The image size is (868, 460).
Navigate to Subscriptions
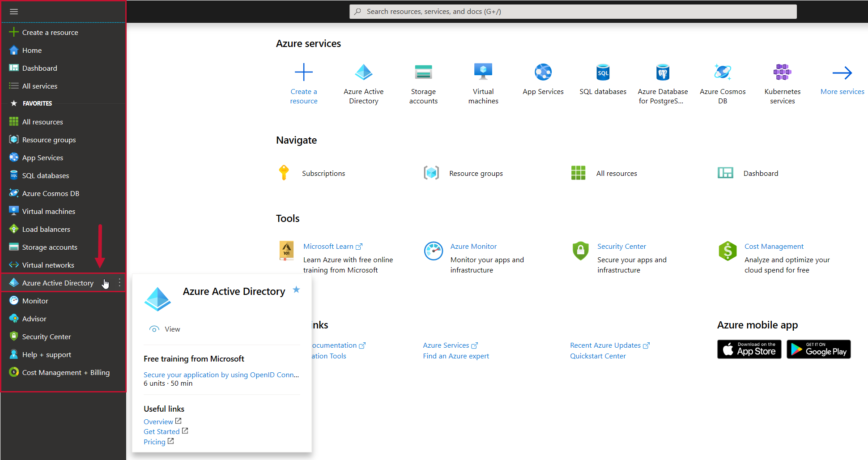(x=312, y=173)
